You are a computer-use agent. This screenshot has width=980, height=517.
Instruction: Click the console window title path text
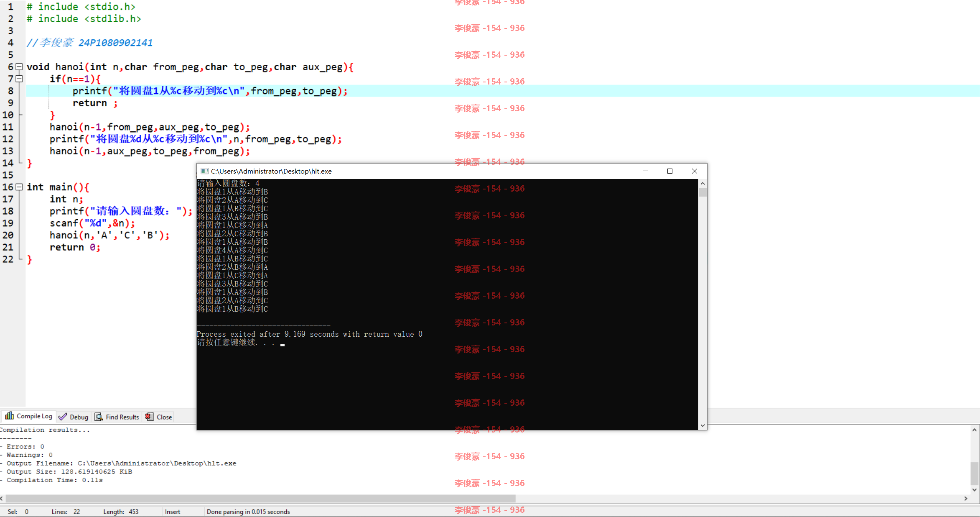coord(271,171)
